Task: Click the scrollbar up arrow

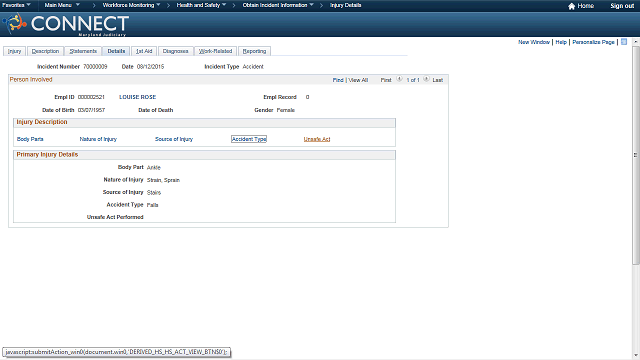Action: [x=636, y=42]
